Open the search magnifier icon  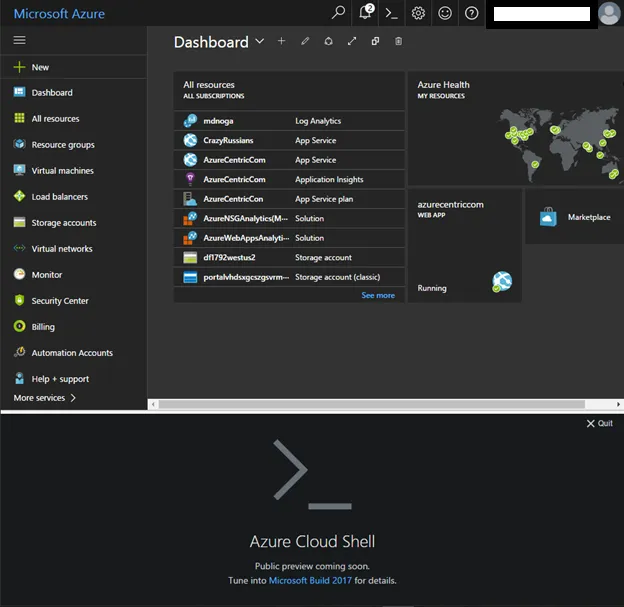tap(338, 12)
